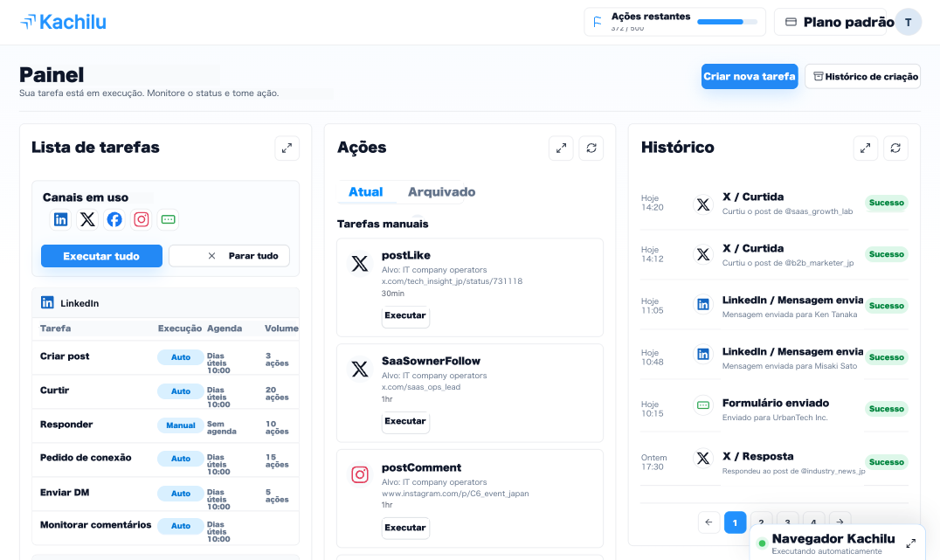The width and height of the screenshot is (940, 560).
Task: Click the X icon on the SaaSownerFollow card
Action: coord(360,369)
